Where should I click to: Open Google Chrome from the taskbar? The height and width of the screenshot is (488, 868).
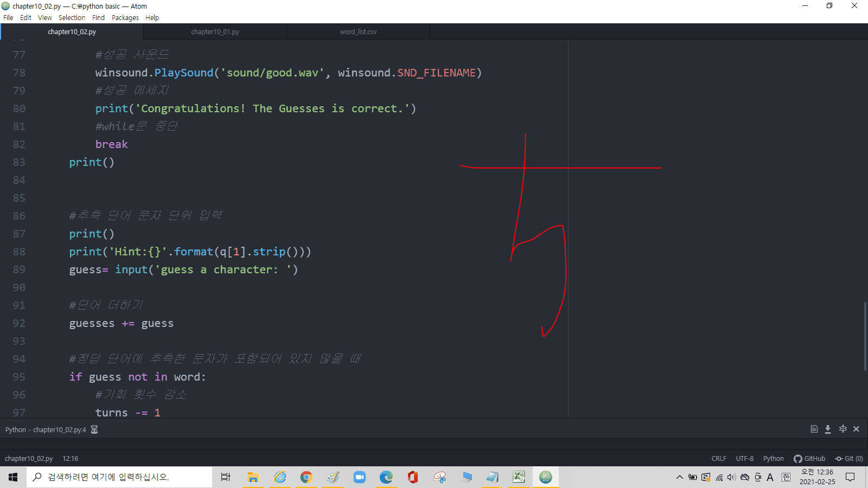click(x=307, y=477)
